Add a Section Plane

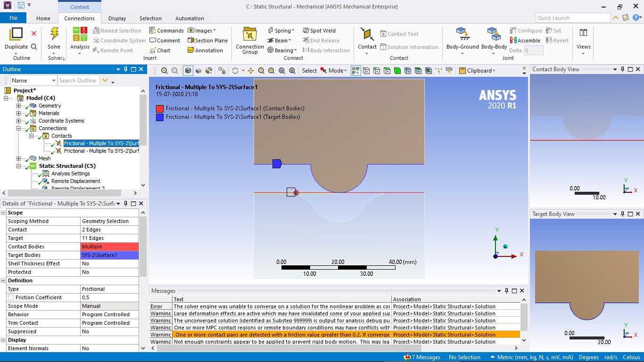pyautogui.click(x=207, y=41)
